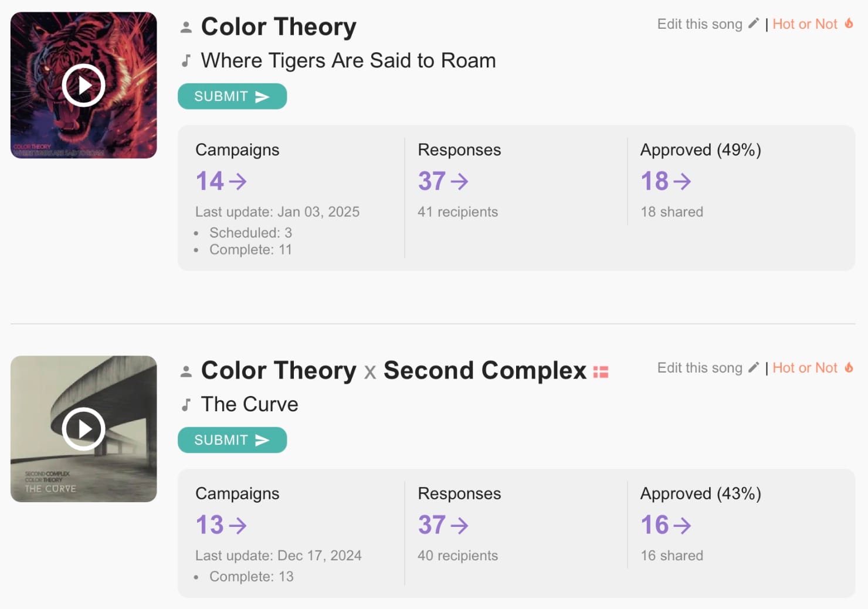Click flame icon next to The Curve Hot or Not
Viewport: 868px width, 609px height.
(849, 367)
